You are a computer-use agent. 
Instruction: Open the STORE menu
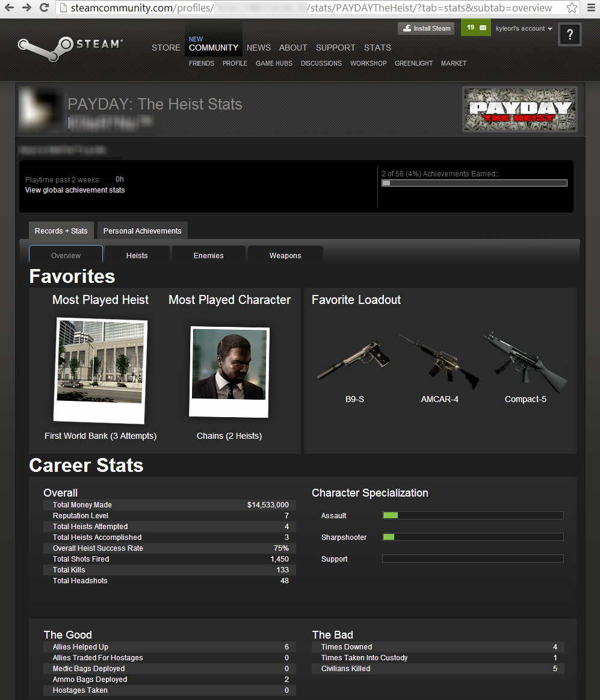[165, 48]
